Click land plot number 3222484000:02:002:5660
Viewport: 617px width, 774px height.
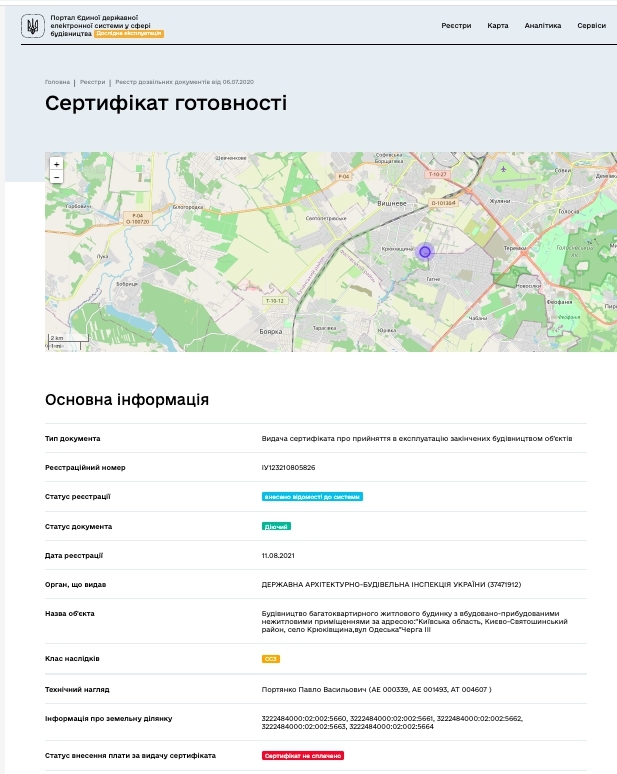304,719
